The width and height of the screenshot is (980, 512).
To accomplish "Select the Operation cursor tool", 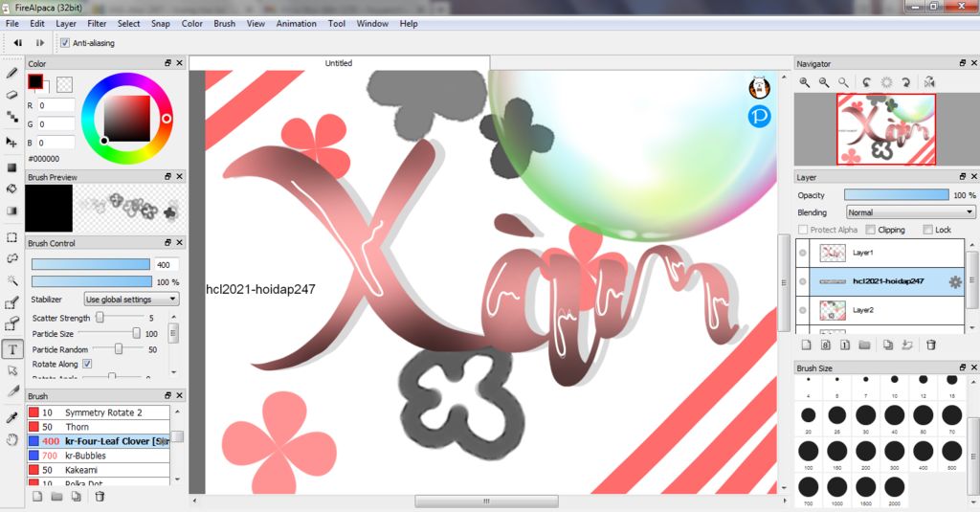I will pyautogui.click(x=11, y=370).
